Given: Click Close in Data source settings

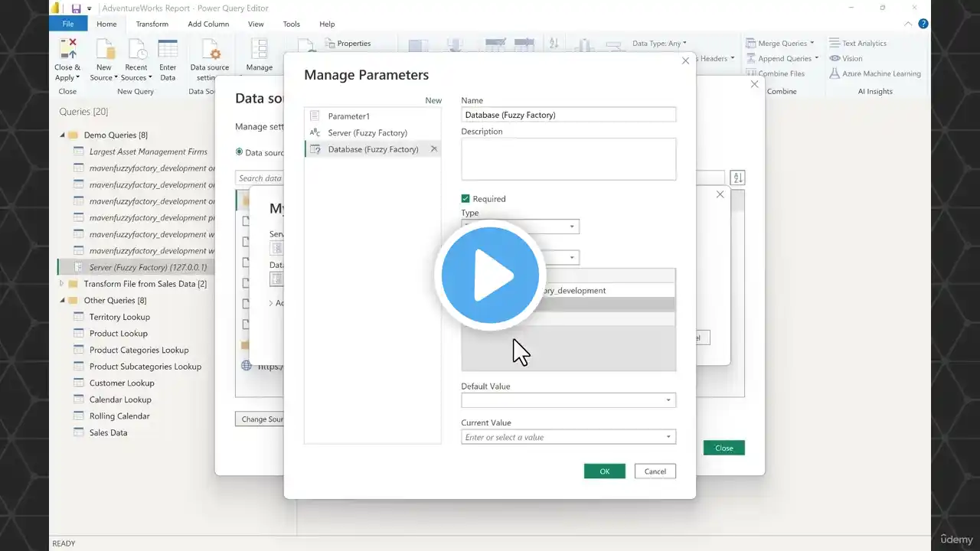Looking at the screenshot, I should click(x=724, y=448).
